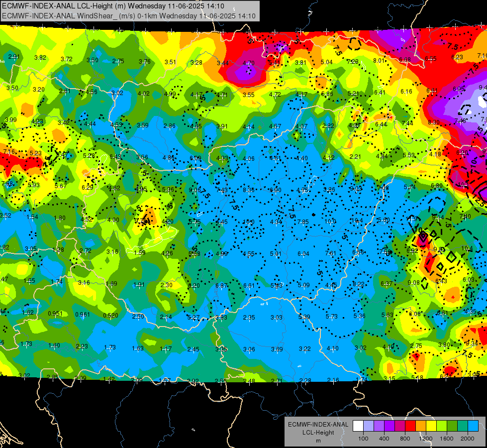Click the grid value 3.82
487x448 pixels.
[x=40, y=58]
